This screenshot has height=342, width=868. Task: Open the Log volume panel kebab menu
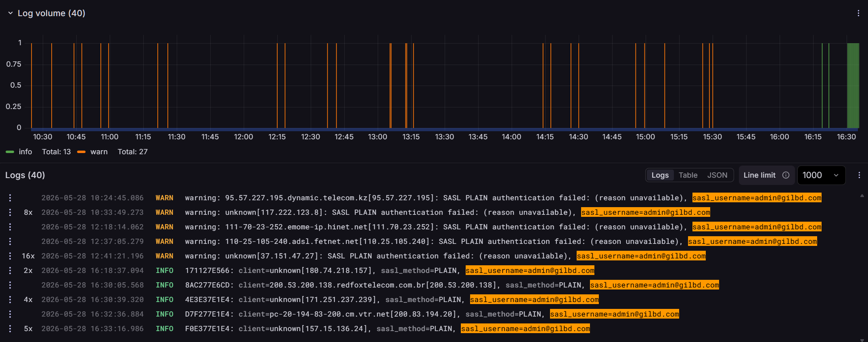[x=858, y=13]
